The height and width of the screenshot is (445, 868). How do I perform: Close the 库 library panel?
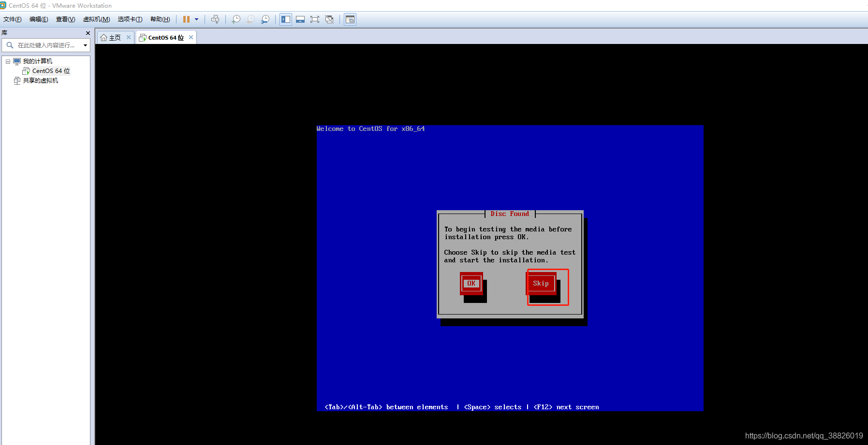pyautogui.click(x=88, y=33)
